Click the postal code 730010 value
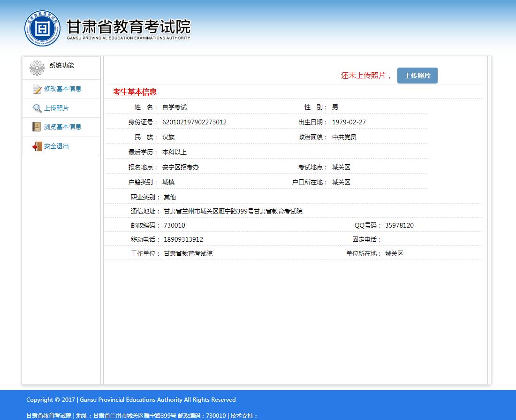The height and width of the screenshot is (420, 516). click(x=175, y=225)
